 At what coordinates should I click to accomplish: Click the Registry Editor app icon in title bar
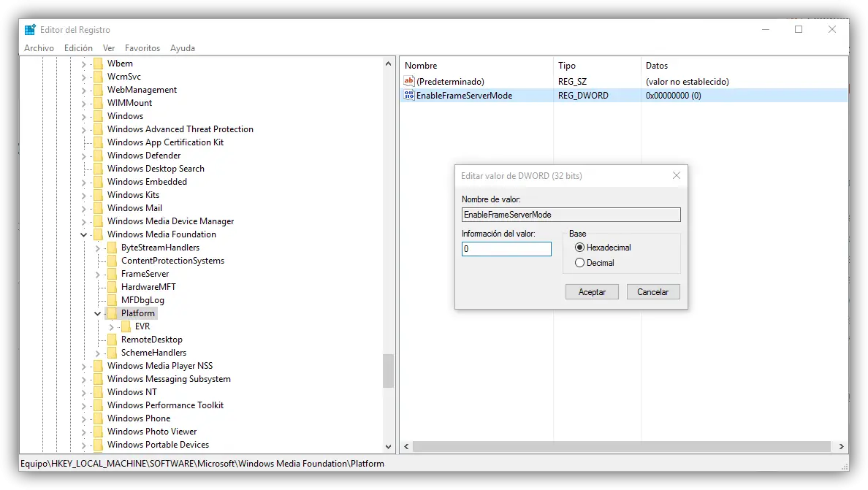click(30, 30)
